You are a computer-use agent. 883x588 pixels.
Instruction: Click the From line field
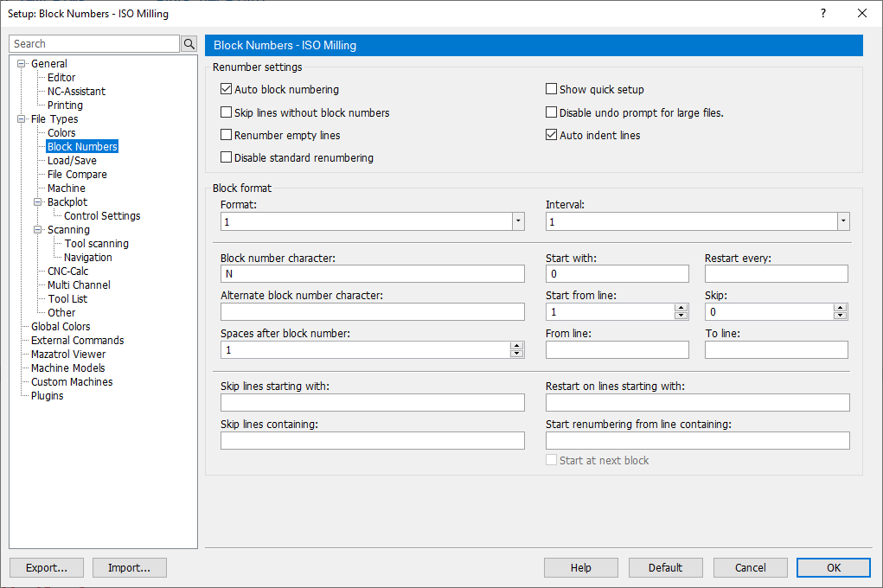click(x=617, y=349)
